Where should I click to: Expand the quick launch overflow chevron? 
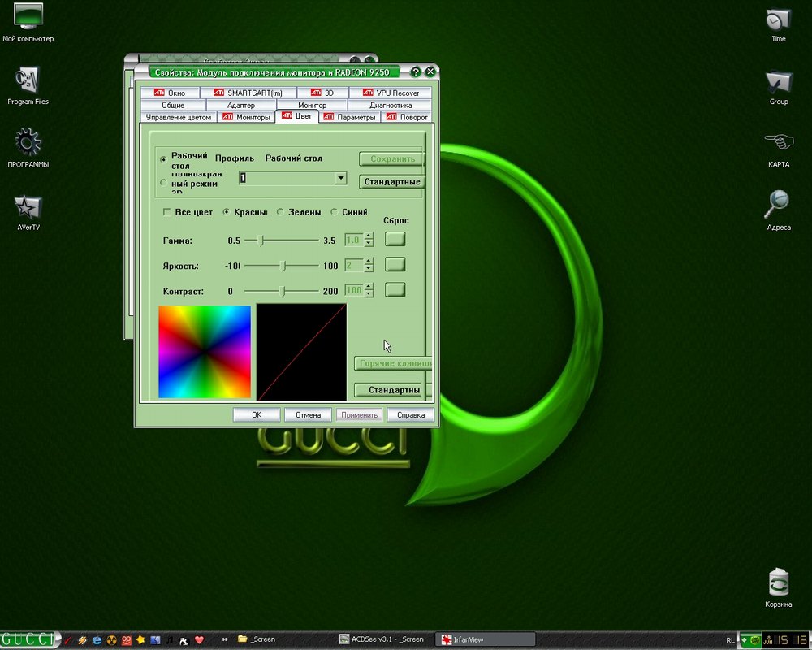(224, 639)
